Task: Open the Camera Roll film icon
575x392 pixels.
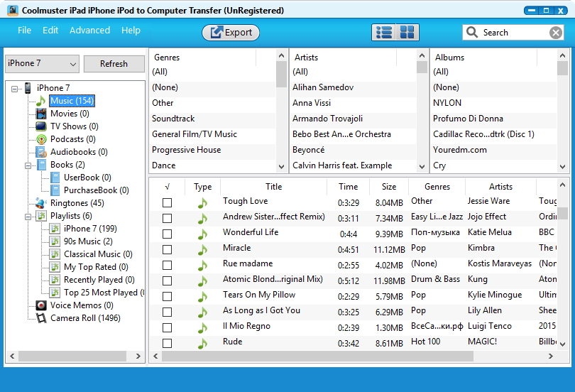Action: pyautogui.click(x=41, y=318)
